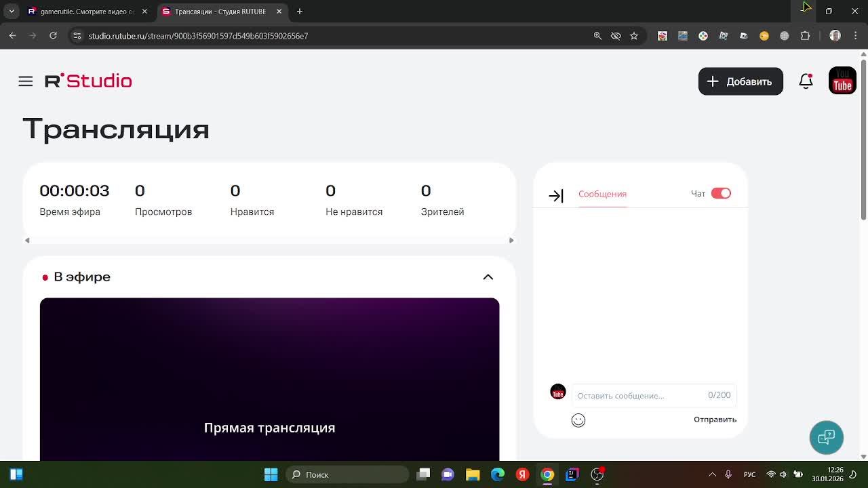Click the 00:00:03 broadcast timer

74,190
